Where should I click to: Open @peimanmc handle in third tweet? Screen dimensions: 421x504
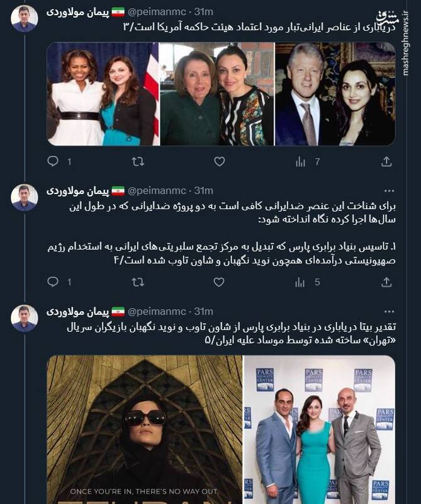pyautogui.click(x=157, y=311)
